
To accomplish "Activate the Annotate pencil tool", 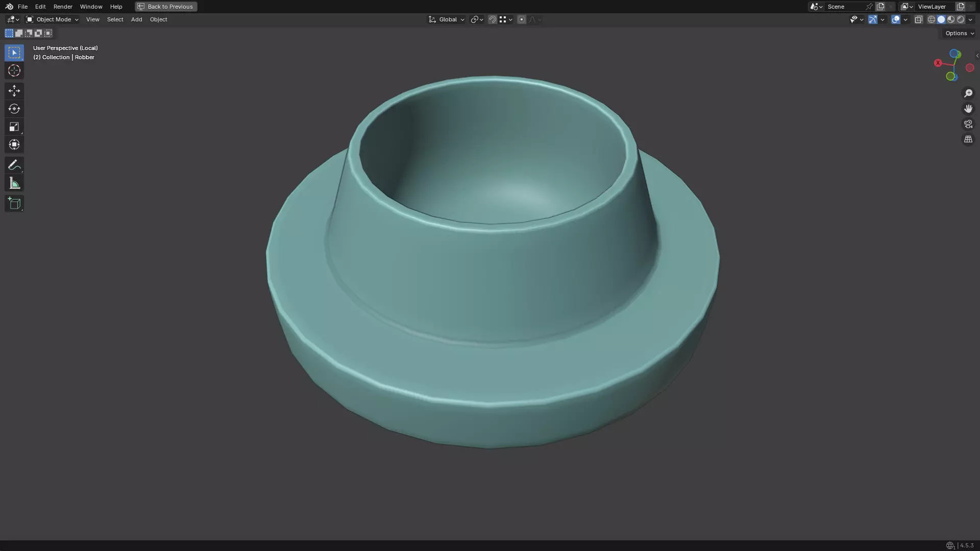I will tap(14, 165).
